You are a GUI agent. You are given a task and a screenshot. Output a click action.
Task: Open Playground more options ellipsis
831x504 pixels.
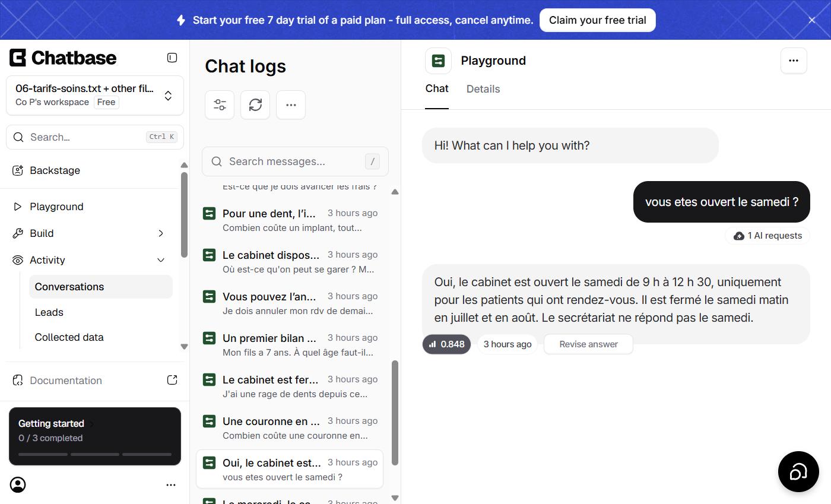pyautogui.click(x=794, y=61)
